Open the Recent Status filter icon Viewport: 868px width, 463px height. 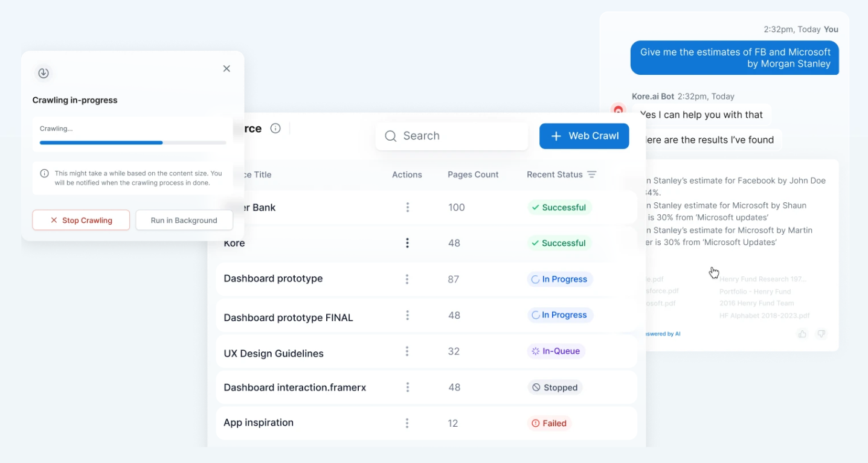(592, 174)
